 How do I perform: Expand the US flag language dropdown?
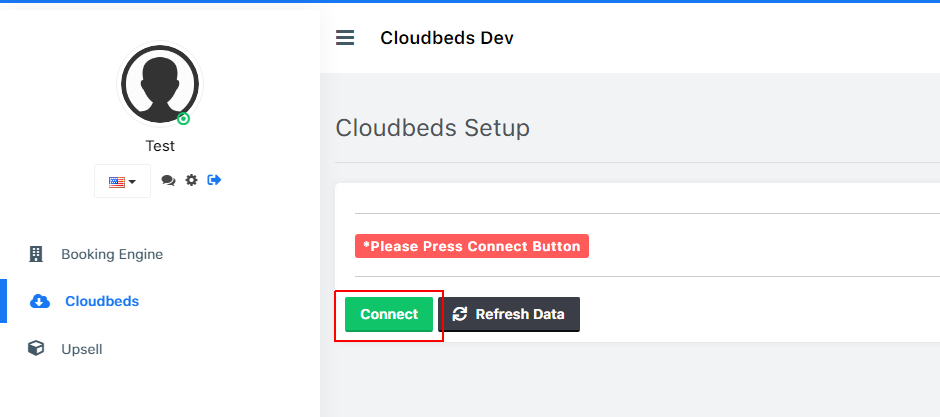(122, 181)
